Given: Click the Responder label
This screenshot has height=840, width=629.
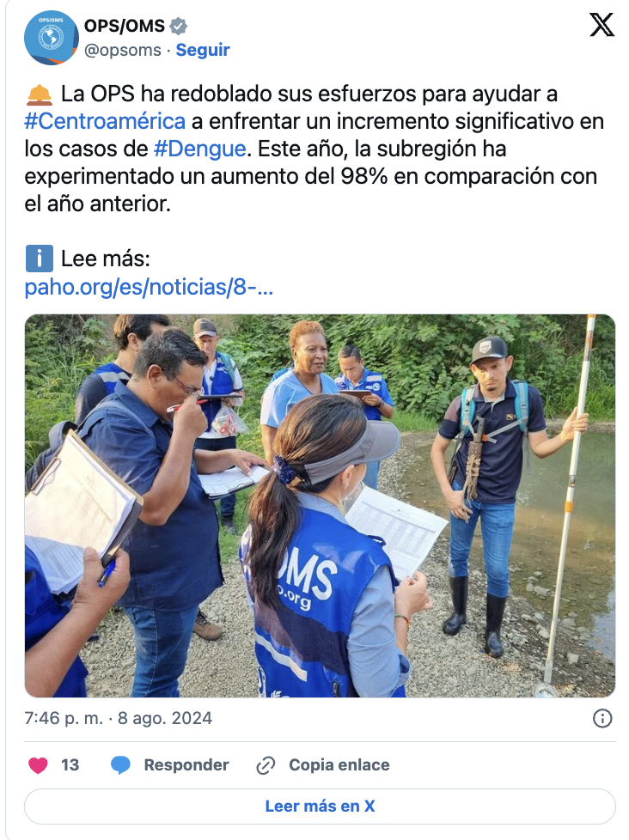Looking at the screenshot, I should tap(186, 765).
